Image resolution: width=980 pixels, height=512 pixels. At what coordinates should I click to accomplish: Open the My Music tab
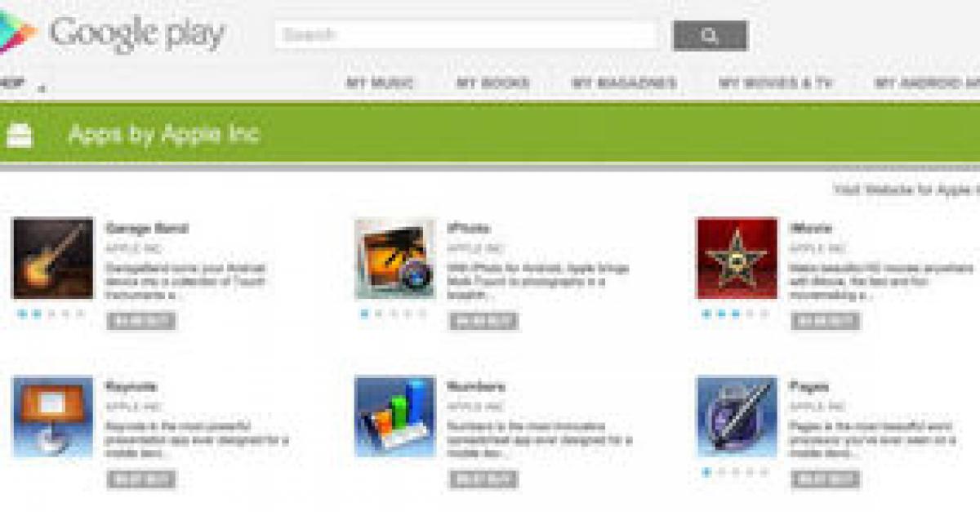[380, 83]
